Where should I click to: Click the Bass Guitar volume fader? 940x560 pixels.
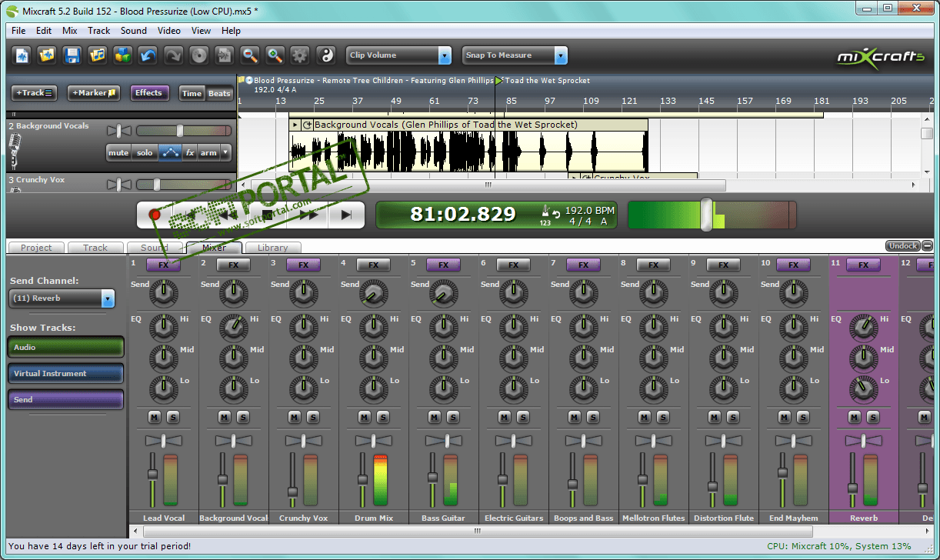coord(432,478)
